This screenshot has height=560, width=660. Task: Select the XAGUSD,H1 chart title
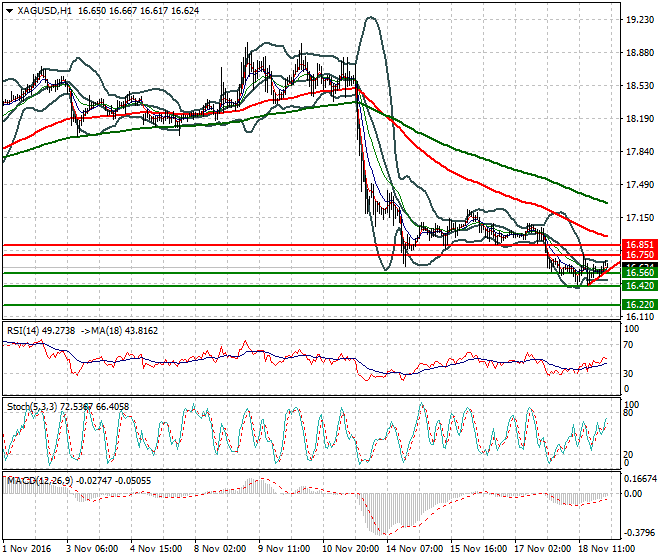[45, 11]
